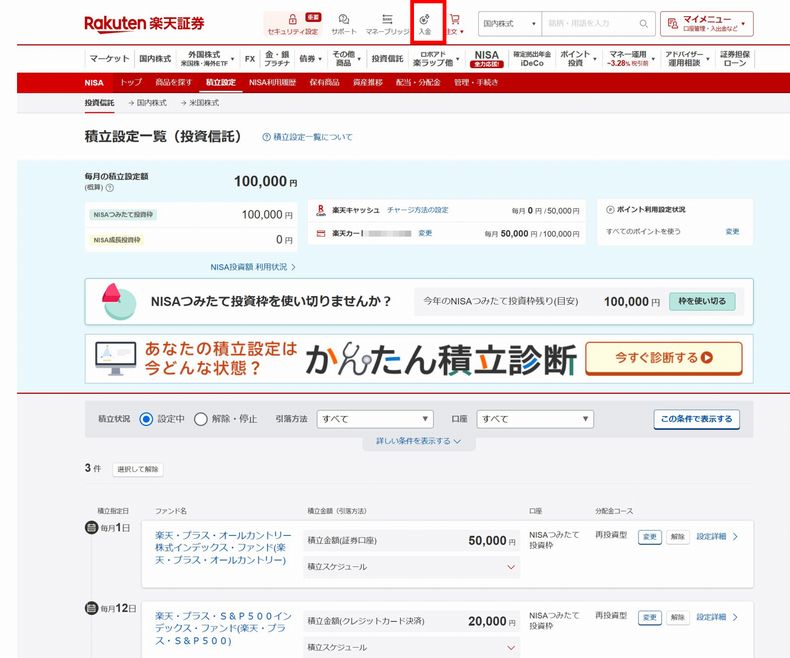Open the 入金 deposit icon
The width and height of the screenshot is (790, 658).
425,19
